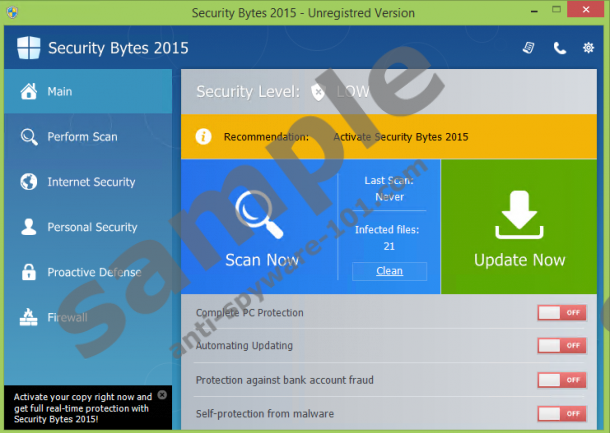
Task: Enable Automating Updating switch
Action: (562, 345)
